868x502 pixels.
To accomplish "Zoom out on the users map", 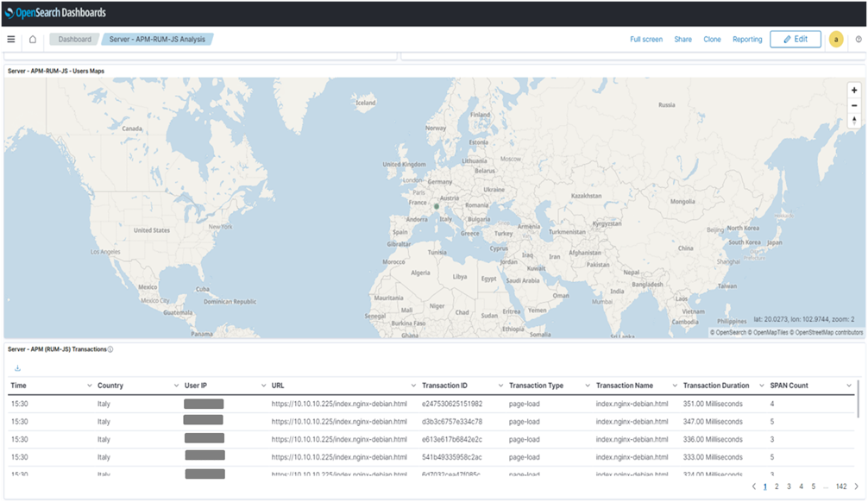I will [x=854, y=105].
